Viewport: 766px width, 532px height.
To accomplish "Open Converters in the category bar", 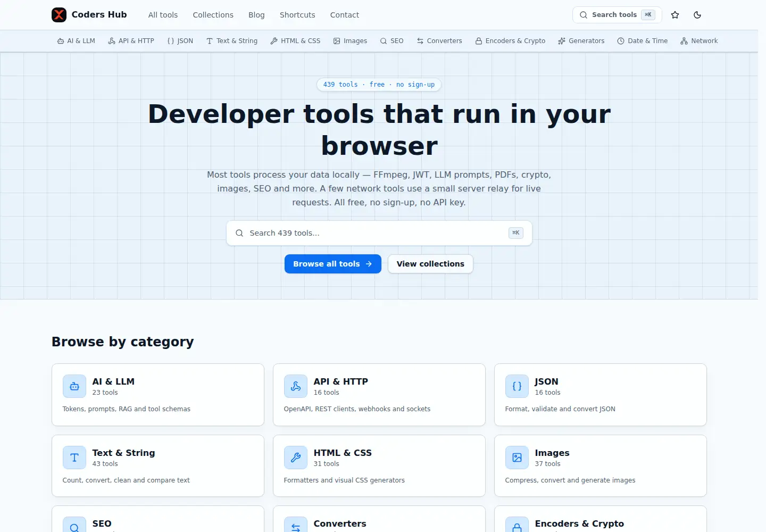I will pos(439,41).
